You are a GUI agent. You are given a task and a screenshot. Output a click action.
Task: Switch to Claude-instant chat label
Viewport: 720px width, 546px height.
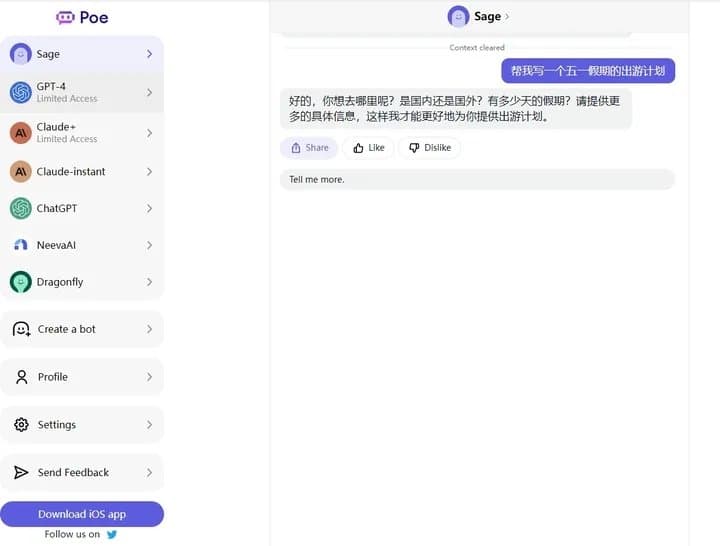click(x=71, y=172)
